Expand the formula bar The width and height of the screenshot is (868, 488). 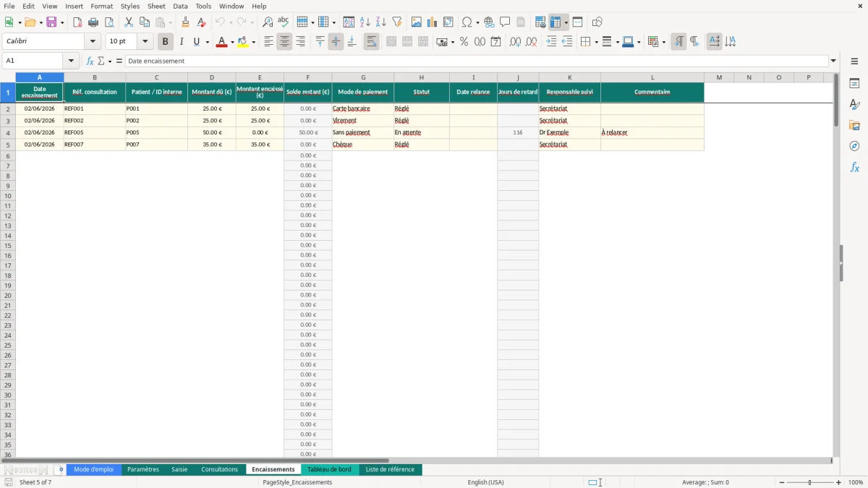833,61
